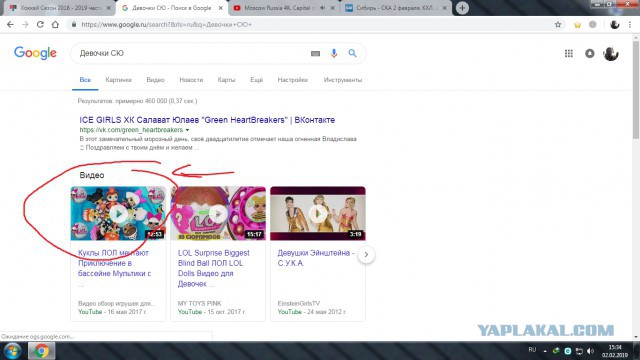This screenshot has height=360, width=640.
Task: Mute the Moscow Russia 4K tab audio
Action: (x=323, y=8)
